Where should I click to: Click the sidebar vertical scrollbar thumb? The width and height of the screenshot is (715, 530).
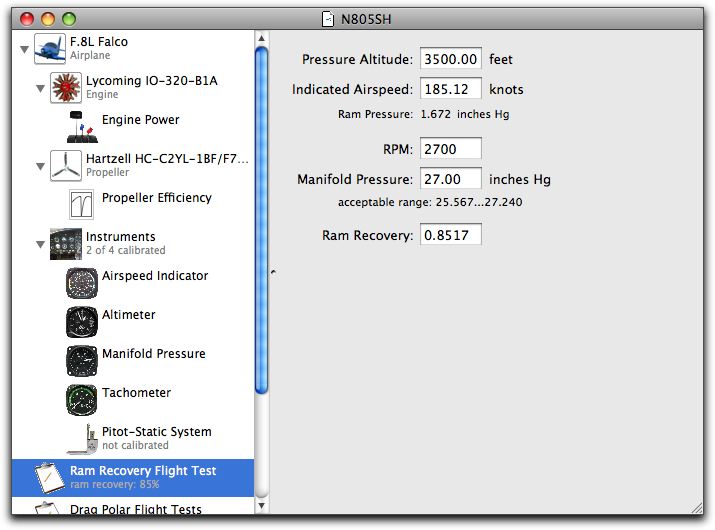(261, 220)
